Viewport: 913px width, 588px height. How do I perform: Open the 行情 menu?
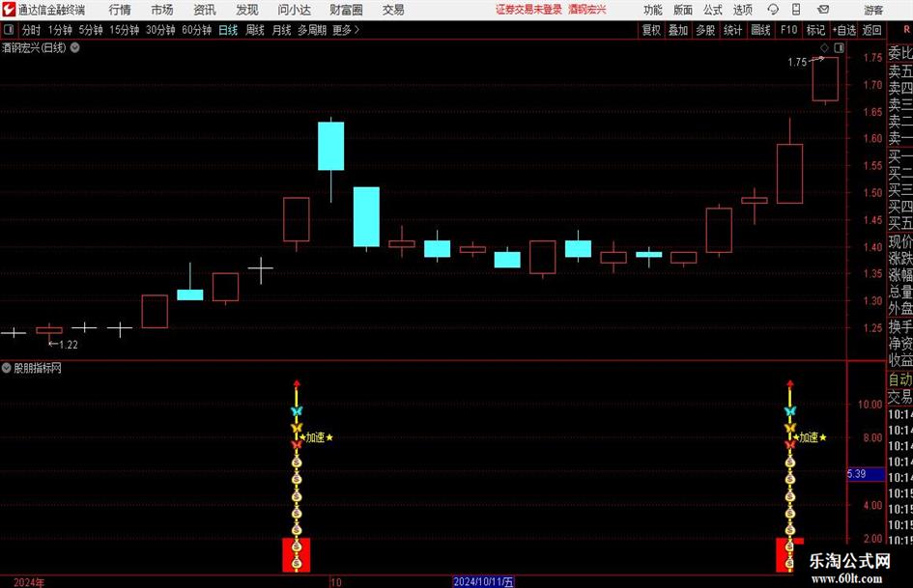pos(120,10)
